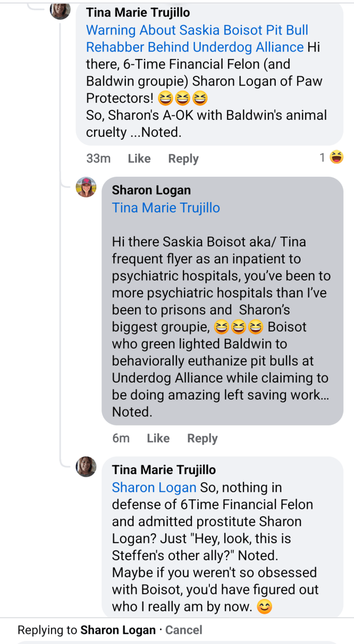
Task: Open the laughing reaction icon on first comment
Action: pyautogui.click(x=337, y=158)
